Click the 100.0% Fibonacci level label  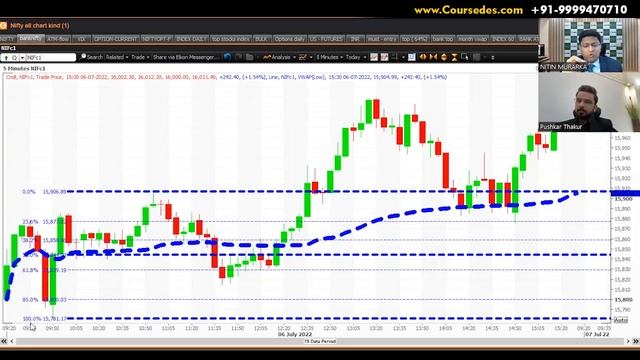32,318
